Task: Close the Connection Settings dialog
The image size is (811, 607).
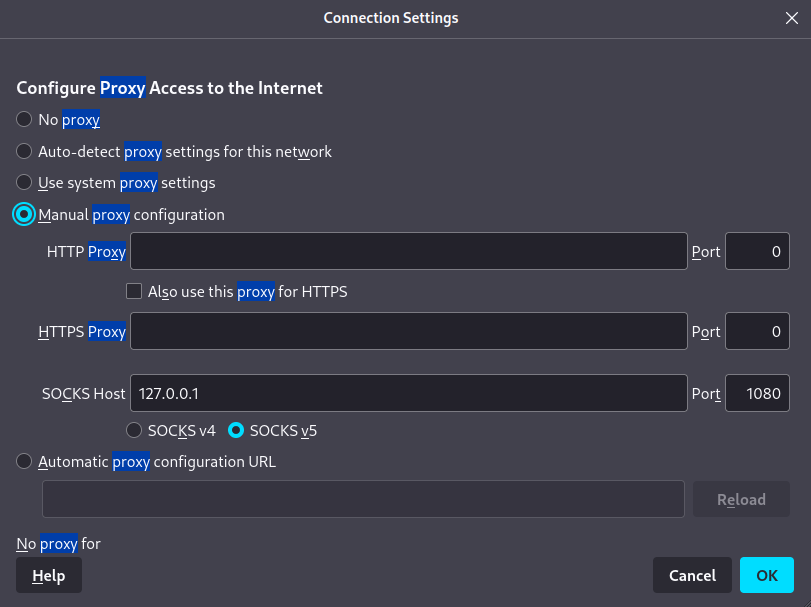Action: [x=791, y=18]
